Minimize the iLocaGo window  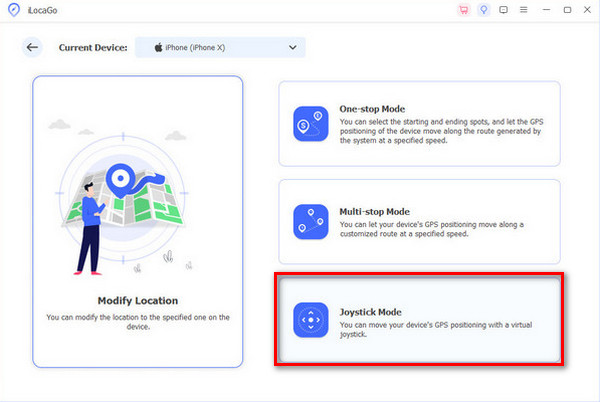(546, 10)
